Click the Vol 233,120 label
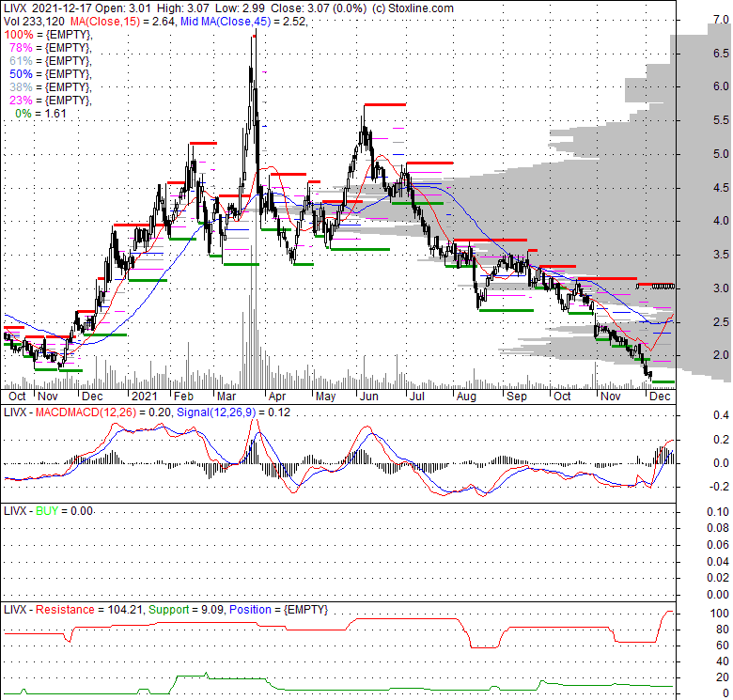Image resolution: width=733 pixels, height=700 pixels. coord(34,21)
